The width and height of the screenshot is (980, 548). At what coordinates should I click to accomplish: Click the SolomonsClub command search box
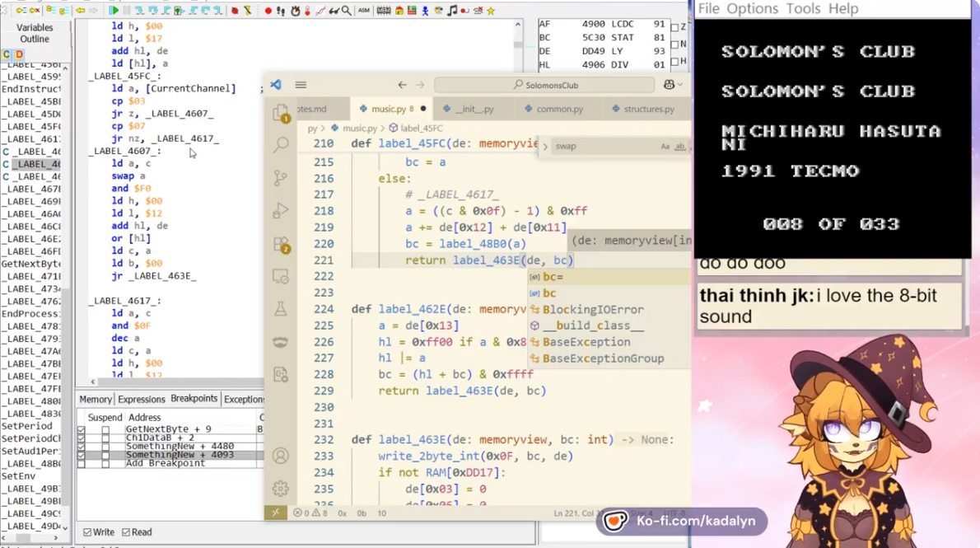coord(545,85)
